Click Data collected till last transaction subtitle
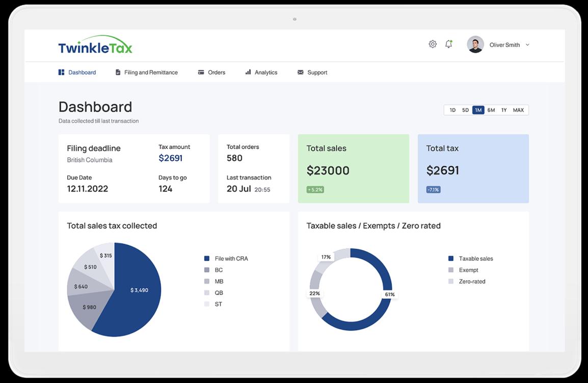Image resolution: width=588 pixels, height=383 pixels. point(99,121)
